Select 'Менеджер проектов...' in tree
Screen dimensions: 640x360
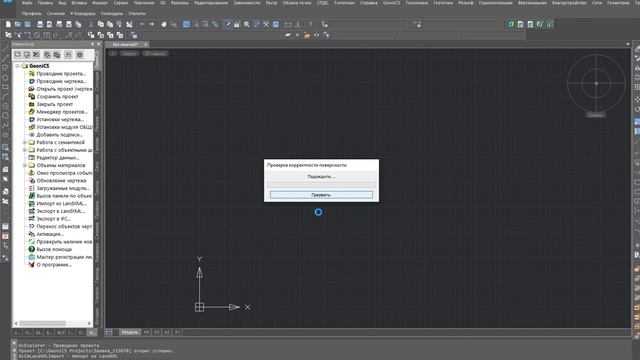(62, 112)
